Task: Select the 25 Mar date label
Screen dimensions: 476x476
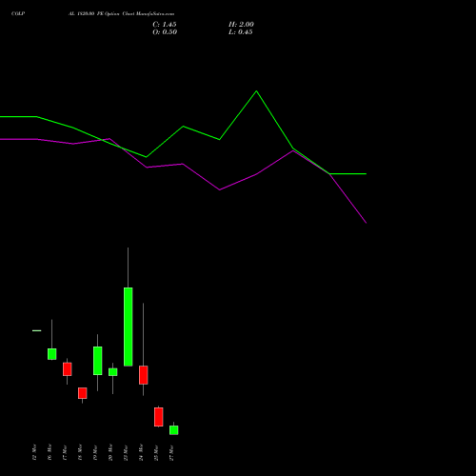Action: 156,452
